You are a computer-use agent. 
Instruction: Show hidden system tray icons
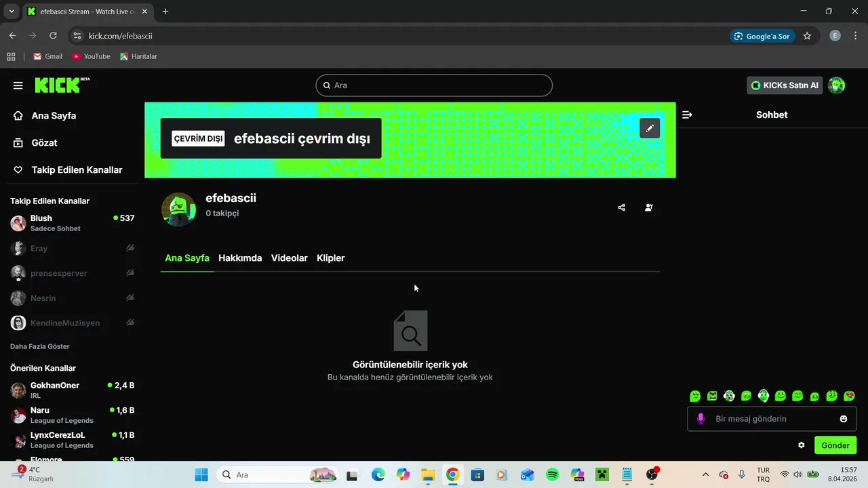click(x=705, y=474)
